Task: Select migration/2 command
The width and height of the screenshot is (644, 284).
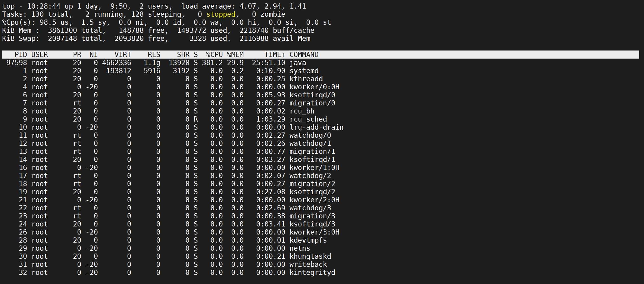Action: 312,184
